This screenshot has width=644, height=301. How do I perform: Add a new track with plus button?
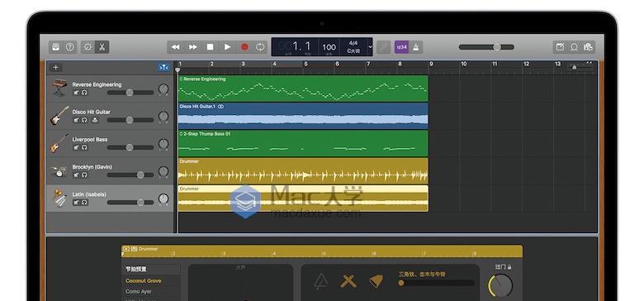point(56,68)
